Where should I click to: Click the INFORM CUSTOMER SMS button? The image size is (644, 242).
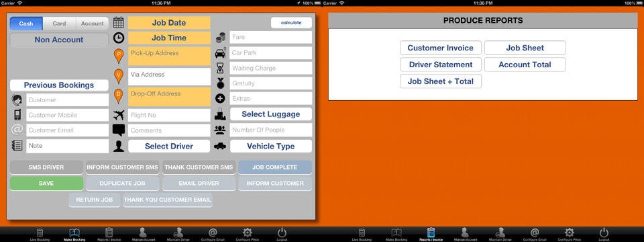coord(122,167)
